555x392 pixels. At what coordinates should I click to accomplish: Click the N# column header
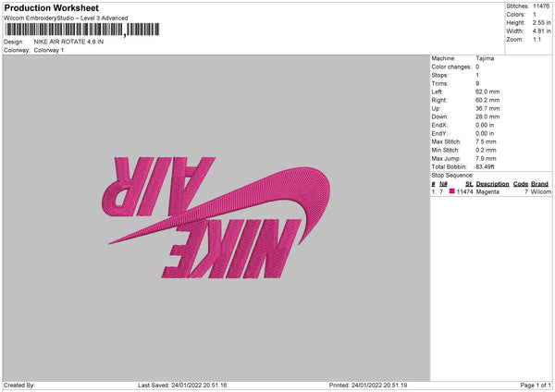(x=443, y=184)
